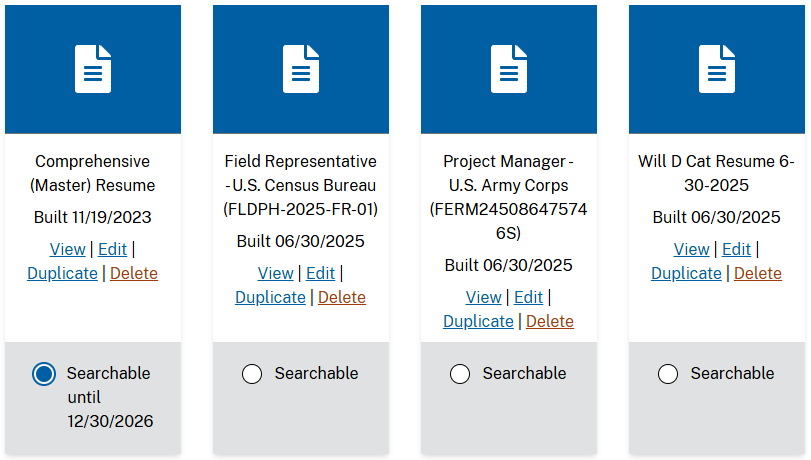Make Field Representative resume searchable

pyautogui.click(x=252, y=374)
